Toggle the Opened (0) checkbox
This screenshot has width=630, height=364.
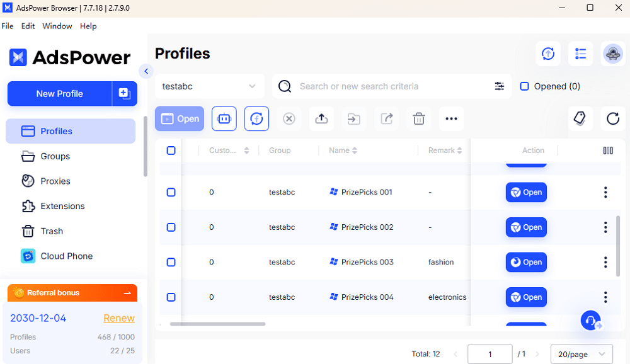coord(524,86)
